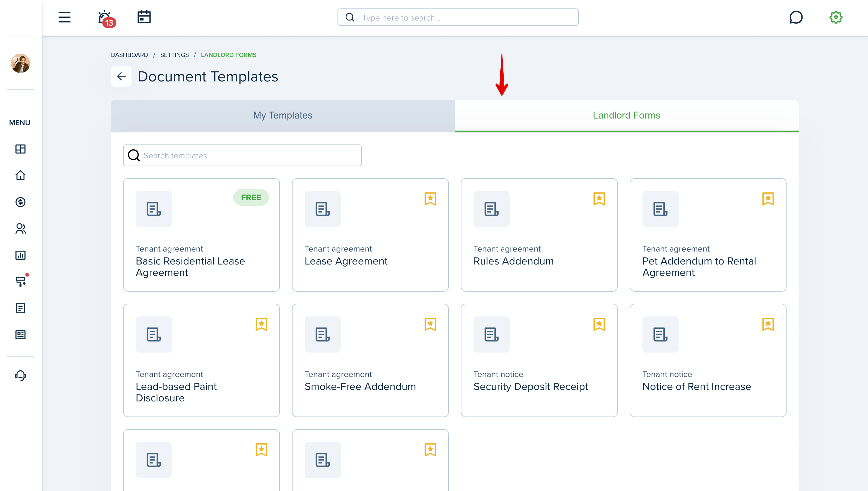Click premium bookmark on Lease Agreement card
The height and width of the screenshot is (491, 868).
point(430,199)
